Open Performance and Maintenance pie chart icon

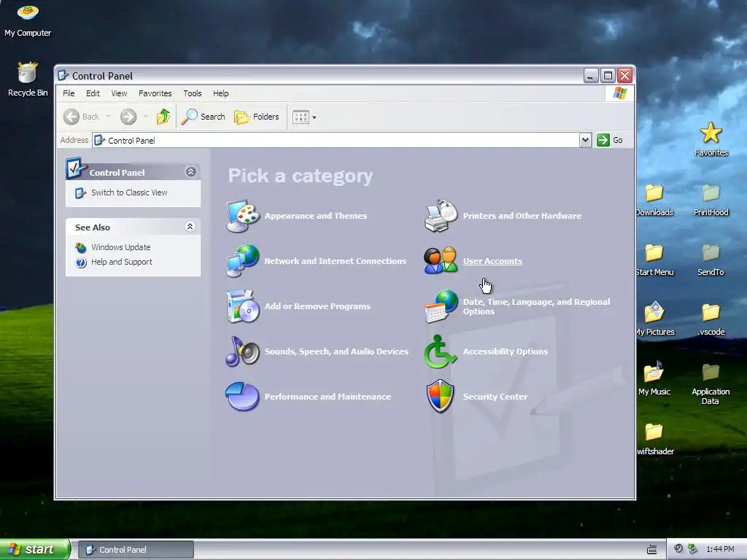(x=243, y=396)
